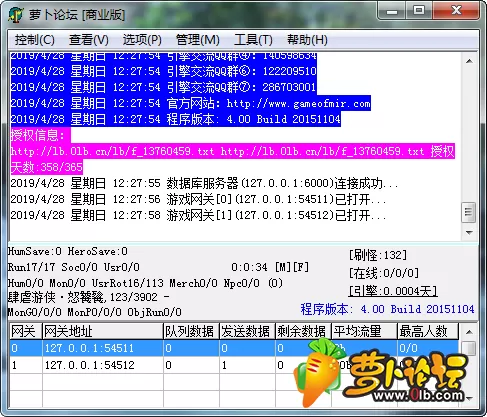Click the 数据库服务器 连接成功 log line
The width and height of the screenshot is (487, 417).
(204, 183)
